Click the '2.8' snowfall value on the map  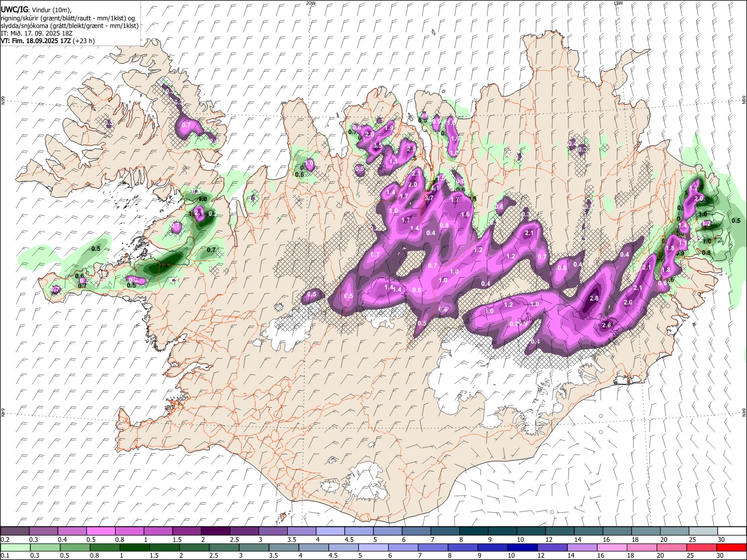pos(594,298)
